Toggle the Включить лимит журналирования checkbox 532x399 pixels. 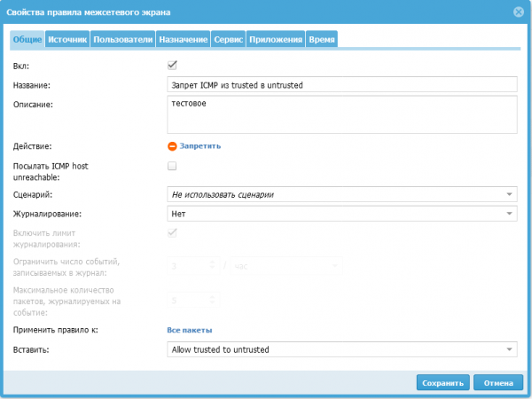pyautogui.click(x=173, y=233)
